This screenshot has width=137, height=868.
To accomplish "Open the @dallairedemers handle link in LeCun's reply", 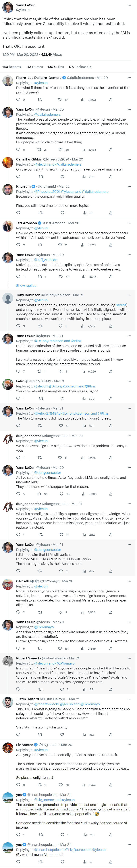I will tap(47, 115).
